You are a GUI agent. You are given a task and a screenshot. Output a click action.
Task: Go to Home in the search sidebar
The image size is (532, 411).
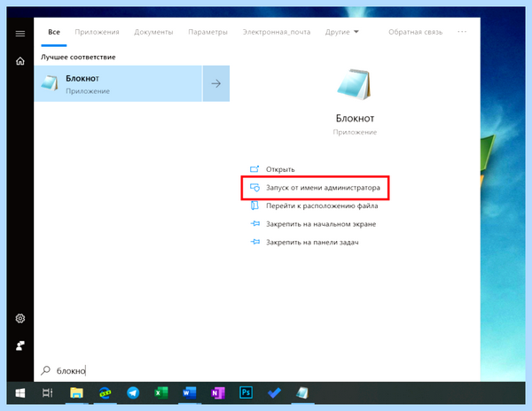[20, 61]
